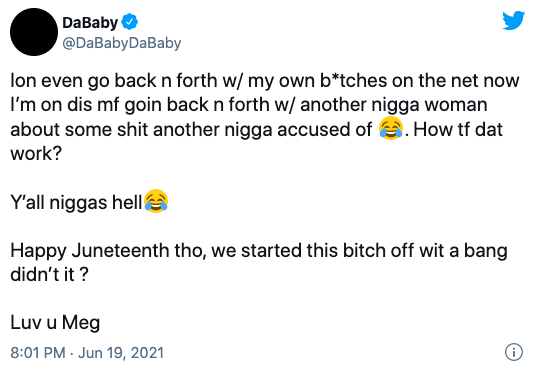Click the black circular profile avatar
The image size is (538, 370).
tap(34, 32)
